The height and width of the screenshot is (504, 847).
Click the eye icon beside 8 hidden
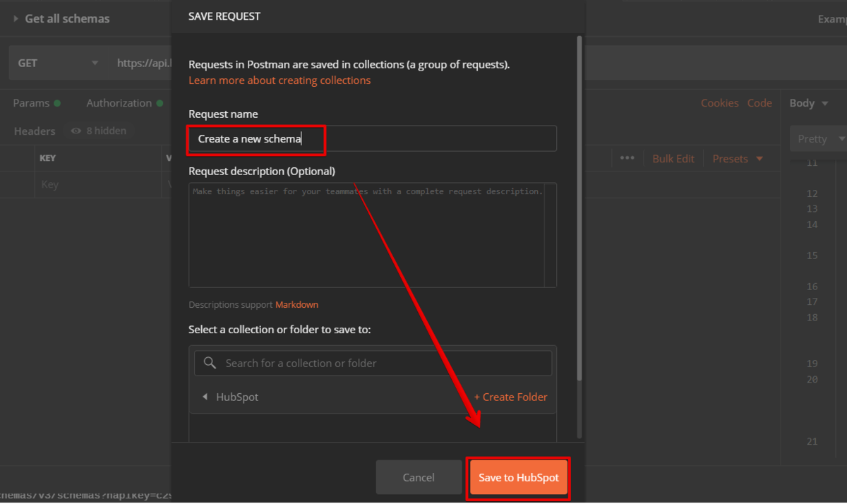click(x=76, y=131)
